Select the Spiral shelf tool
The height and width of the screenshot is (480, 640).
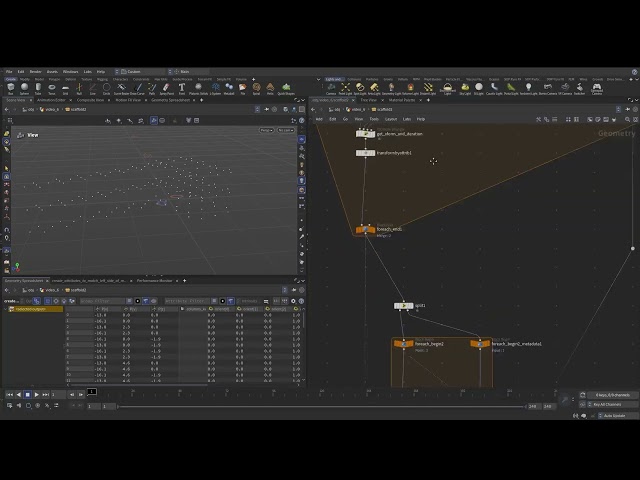coord(256,89)
